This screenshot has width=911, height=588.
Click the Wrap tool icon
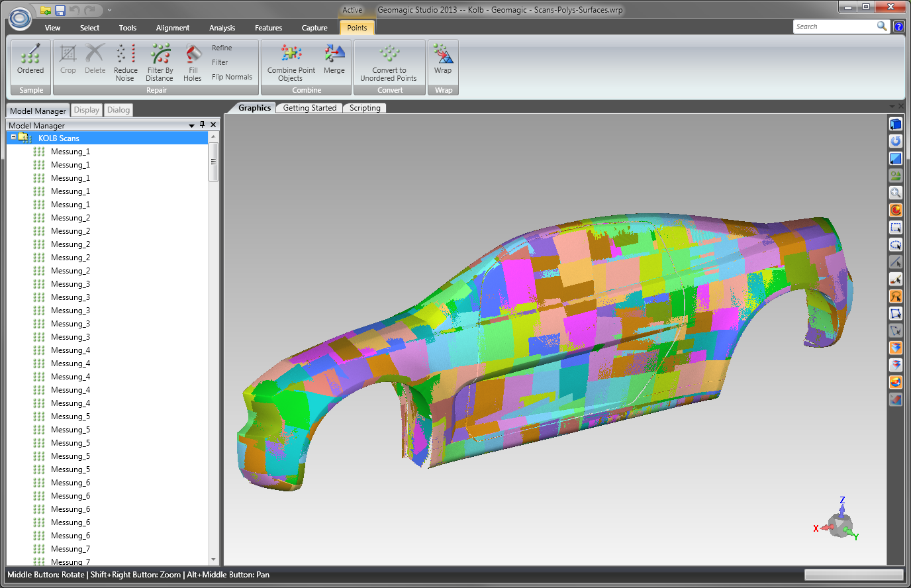click(443, 60)
